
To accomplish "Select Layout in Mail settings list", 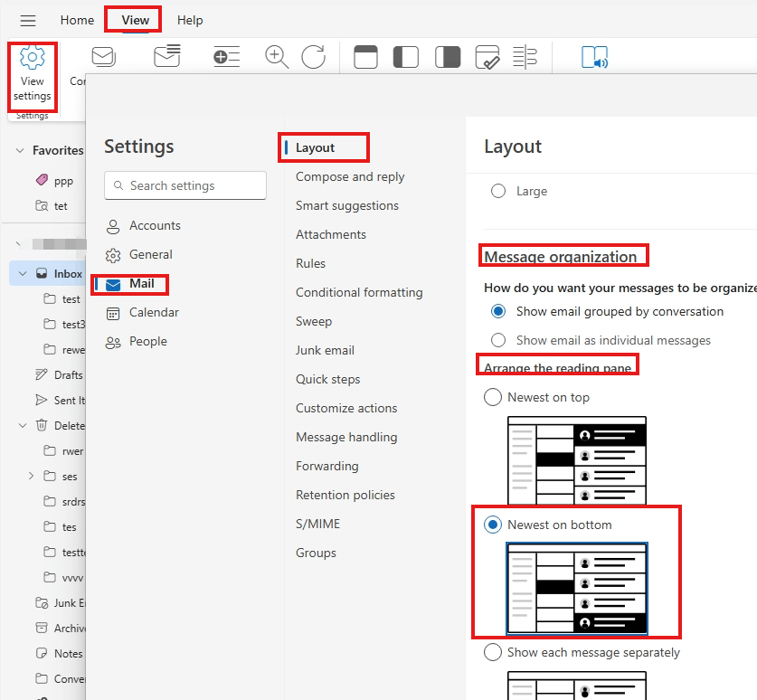I will click(315, 147).
